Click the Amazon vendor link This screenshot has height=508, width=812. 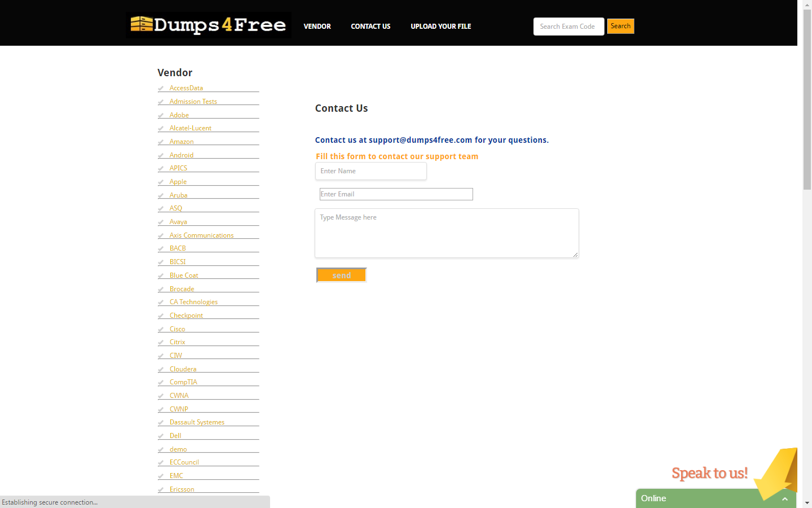coord(182,142)
